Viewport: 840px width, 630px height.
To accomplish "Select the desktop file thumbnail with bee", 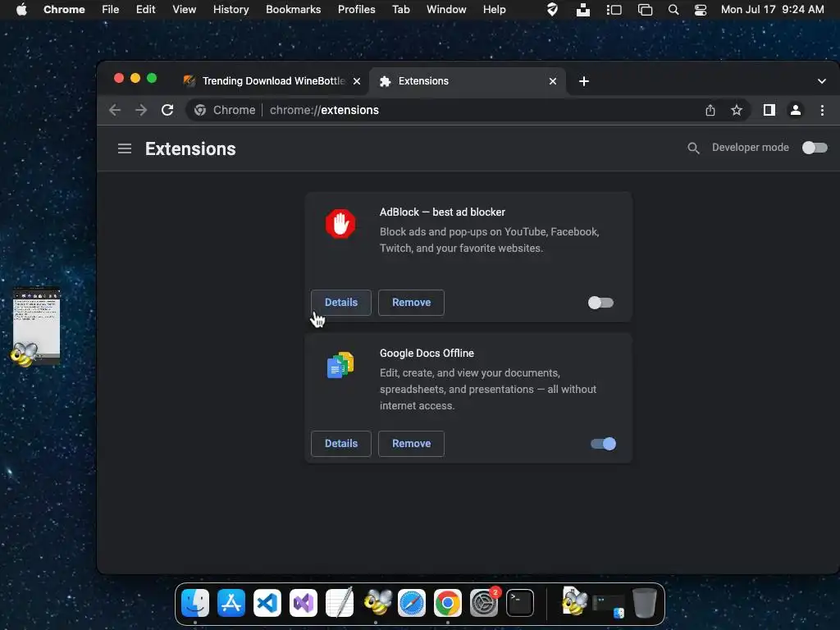I will (x=35, y=326).
